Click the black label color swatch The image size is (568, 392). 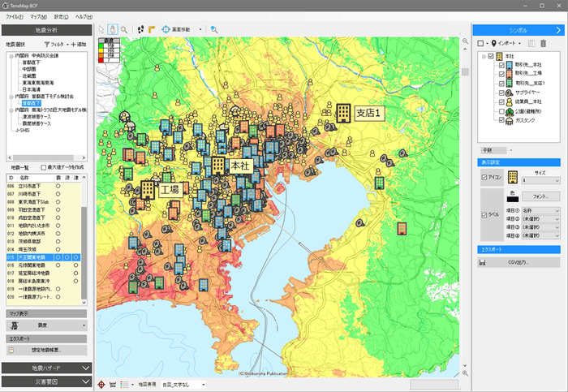point(513,197)
